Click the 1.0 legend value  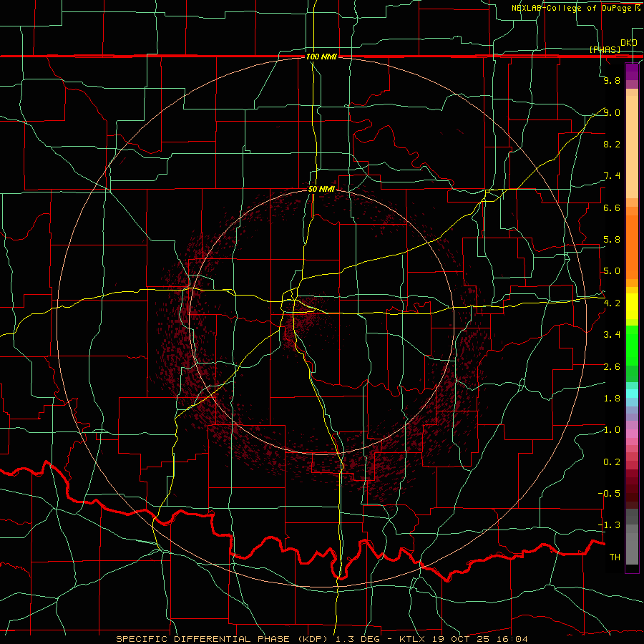(612, 430)
